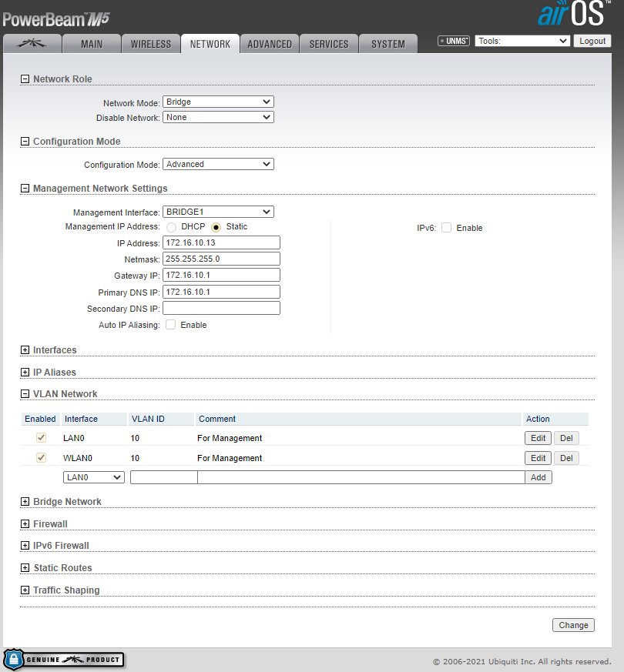Open the Management Interface dropdown
Viewport: 624px width, 672px height.
(218, 212)
